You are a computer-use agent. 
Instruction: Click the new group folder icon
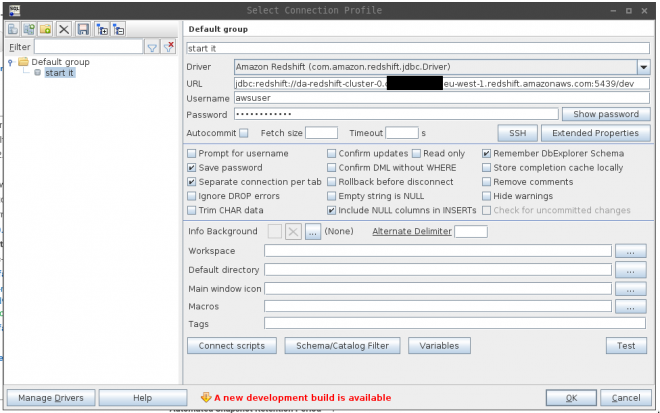(47, 29)
